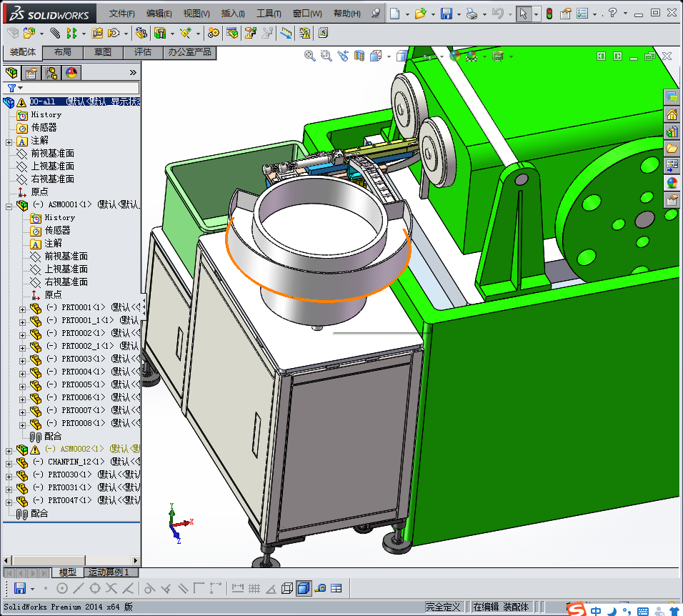This screenshot has height=616, width=683.
Task: Open the Appearances color ball in task pane
Action: point(672,182)
